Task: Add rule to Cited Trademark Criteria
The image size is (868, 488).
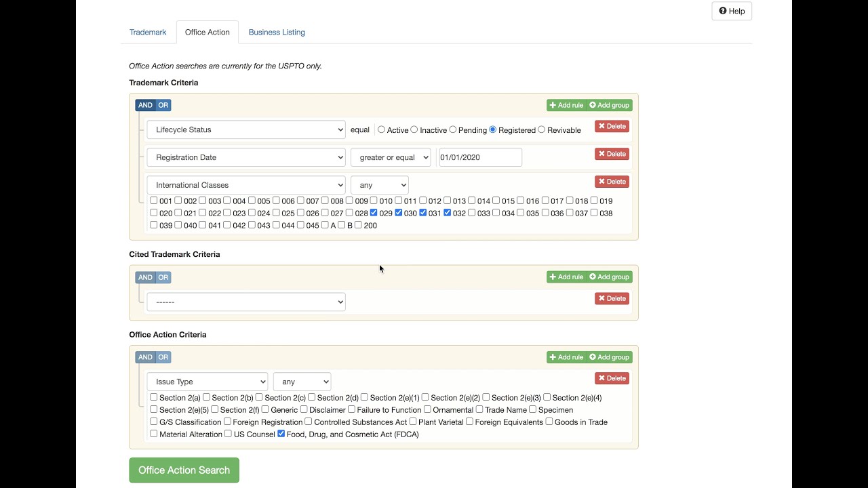Action: click(x=566, y=277)
